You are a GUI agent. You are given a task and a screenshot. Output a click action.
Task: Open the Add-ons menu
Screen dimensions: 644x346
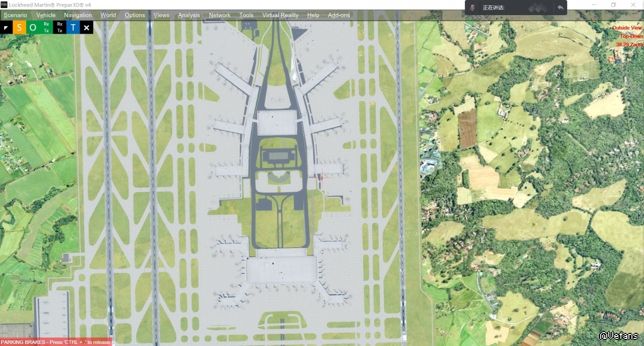point(339,15)
